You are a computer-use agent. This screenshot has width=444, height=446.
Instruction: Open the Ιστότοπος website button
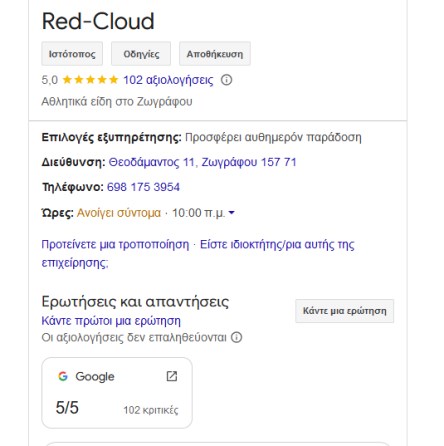click(72, 54)
